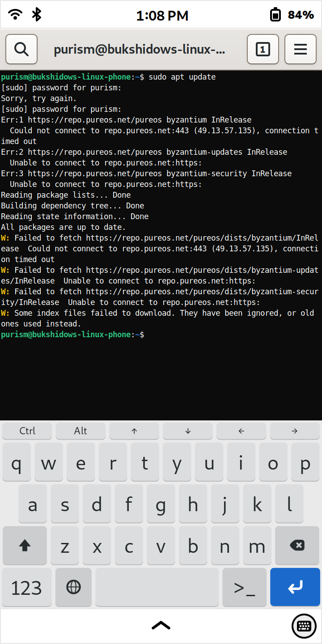Tap the backspace key icon
Viewport: 322px width, 644px height.
point(297,545)
